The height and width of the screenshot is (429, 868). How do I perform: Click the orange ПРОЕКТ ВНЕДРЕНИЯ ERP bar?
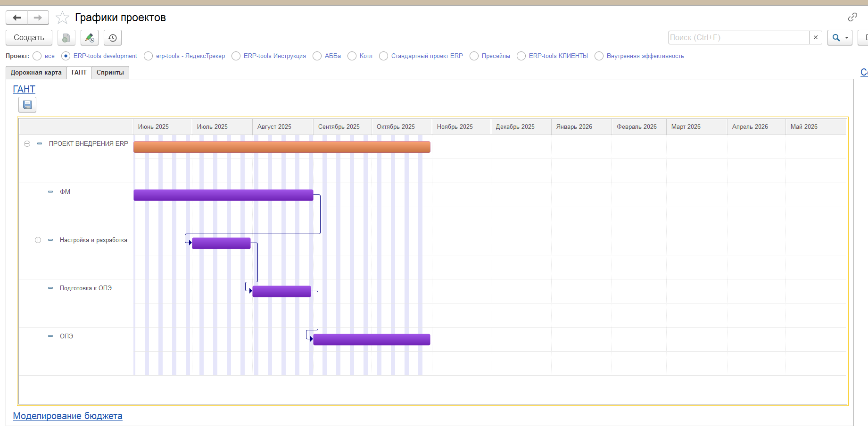coord(282,147)
